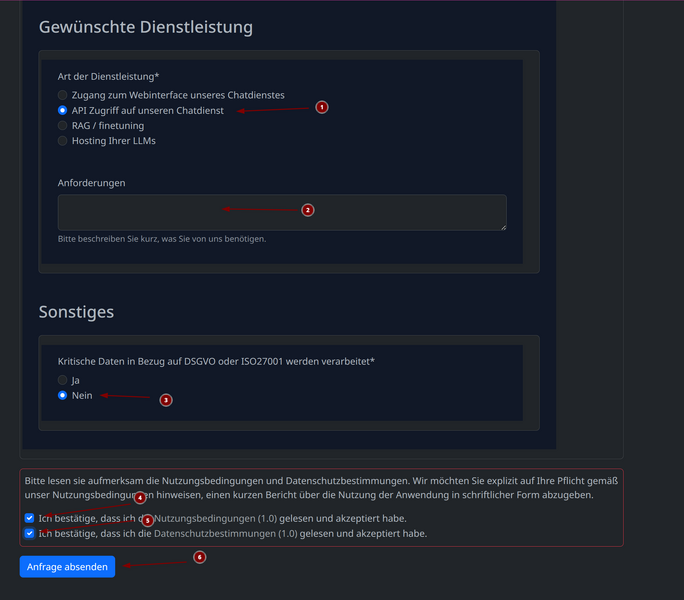Uncheck the Nutzungsbedingungen confirmation checkbox
Viewport: 684px width, 600px height.
[x=29, y=518]
